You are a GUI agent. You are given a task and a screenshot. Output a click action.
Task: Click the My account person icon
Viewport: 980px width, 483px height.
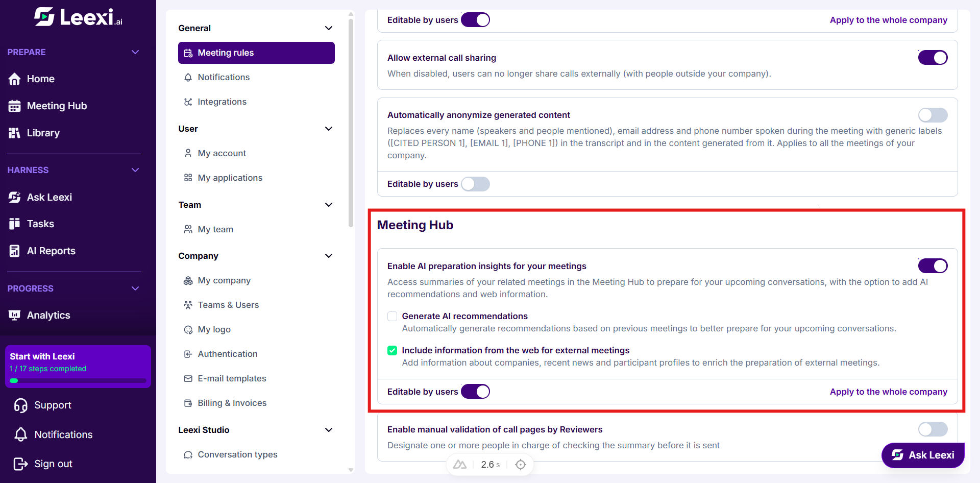click(x=188, y=153)
